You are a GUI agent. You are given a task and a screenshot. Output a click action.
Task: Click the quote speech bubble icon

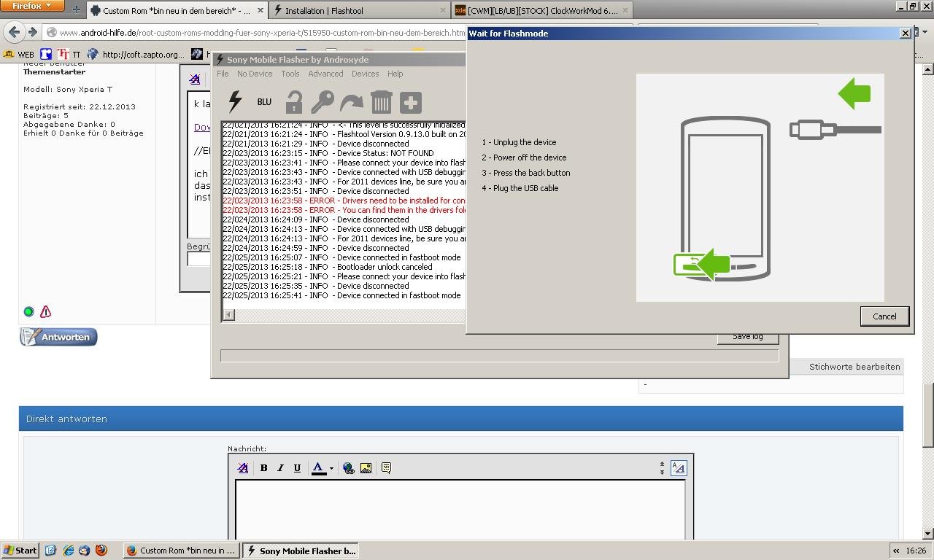pos(386,468)
